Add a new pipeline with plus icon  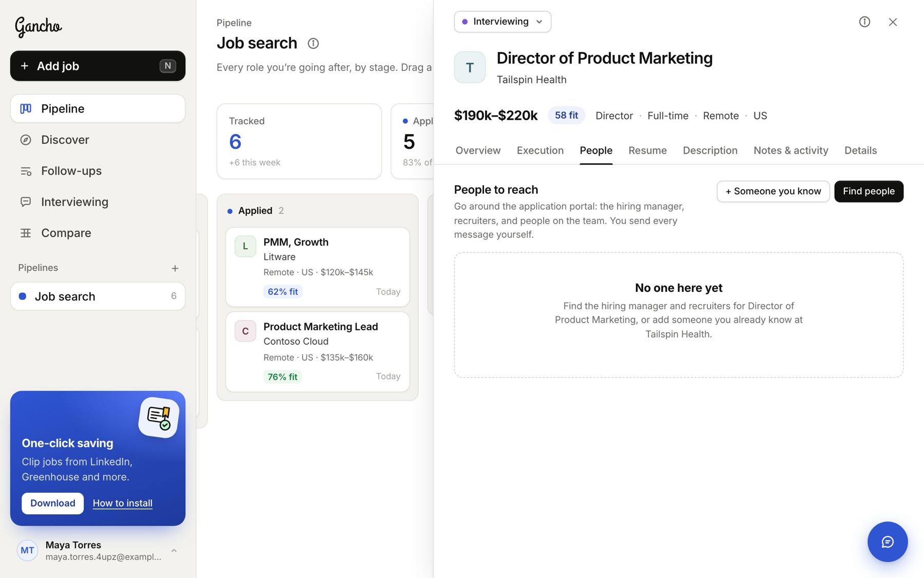[x=175, y=268]
